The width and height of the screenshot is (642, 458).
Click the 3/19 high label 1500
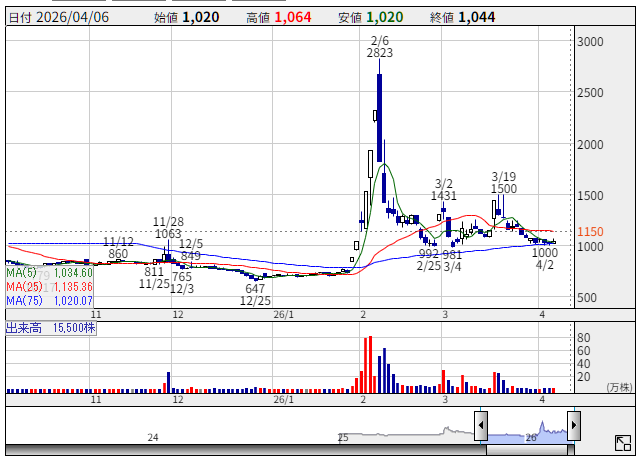click(504, 188)
